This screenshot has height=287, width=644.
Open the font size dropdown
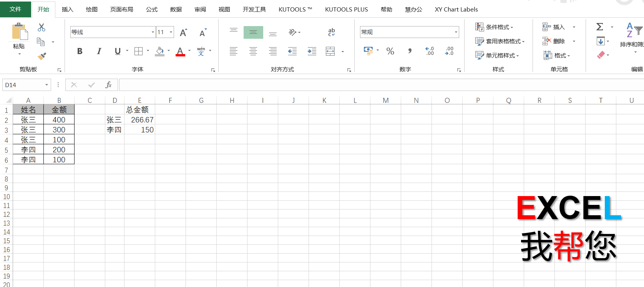pyautogui.click(x=171, y=32)
